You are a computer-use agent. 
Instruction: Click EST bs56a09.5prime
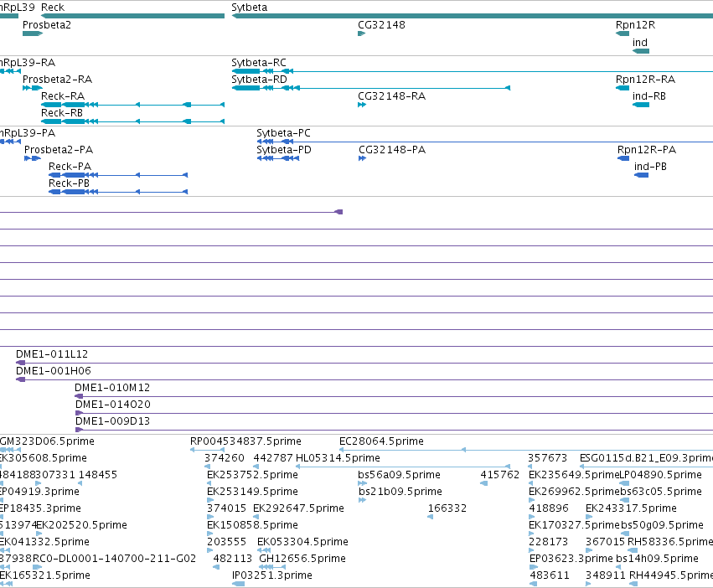pos(400,475)
